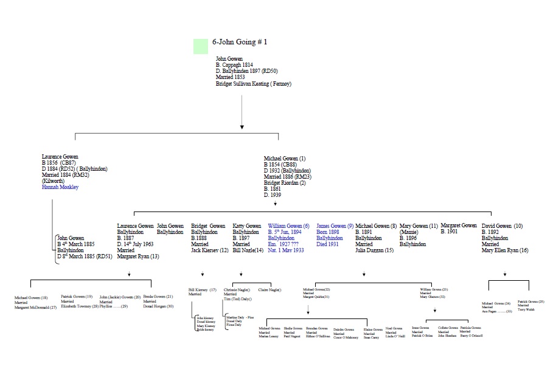Click the name "Laurence Gowen" above "B 1856 (CB87)"
Image resolution: width=556 pixels, height=392 pixels.
pyautogui.click(x=60, y=157)
